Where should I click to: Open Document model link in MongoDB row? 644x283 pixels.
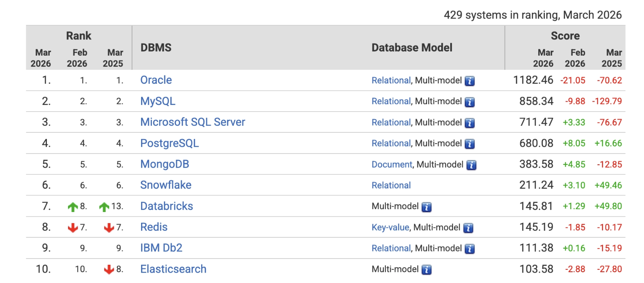point(392,164)
